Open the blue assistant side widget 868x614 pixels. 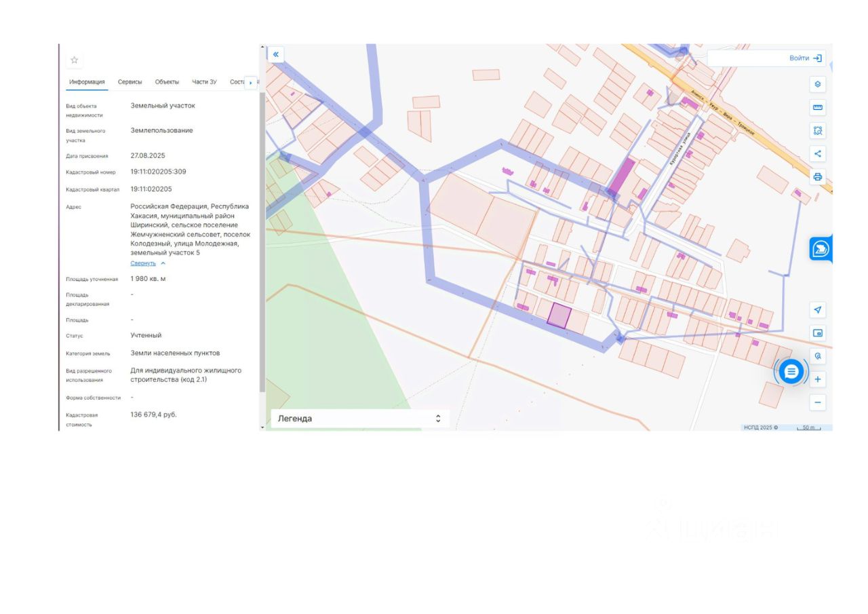pyautogui.click(x=821, y=249)
